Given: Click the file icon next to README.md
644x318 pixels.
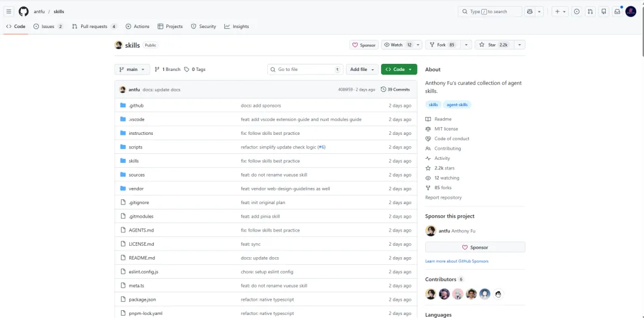Looking at the screenshot, I should click(x=123, y=258).
